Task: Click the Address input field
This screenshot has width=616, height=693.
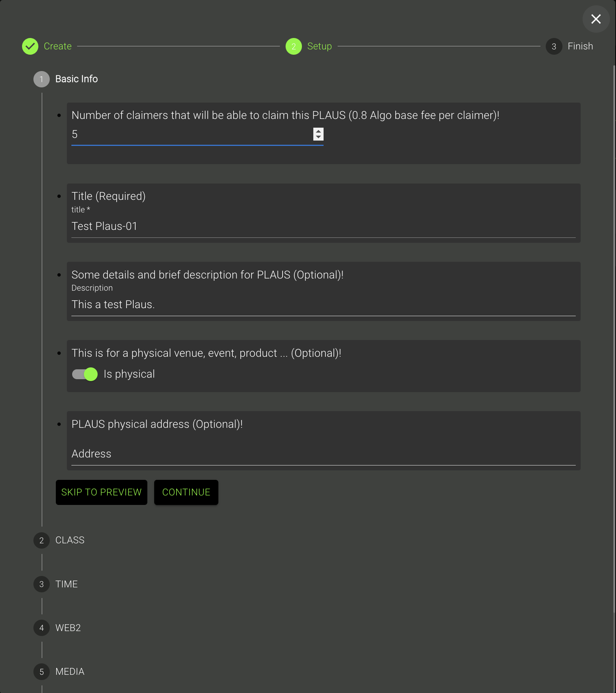Action: (323, 454)
